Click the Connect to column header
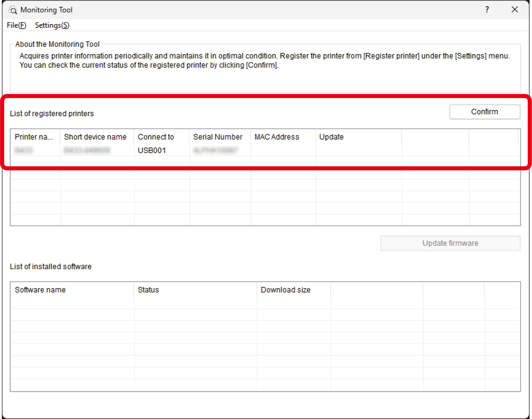 (162, 137)
